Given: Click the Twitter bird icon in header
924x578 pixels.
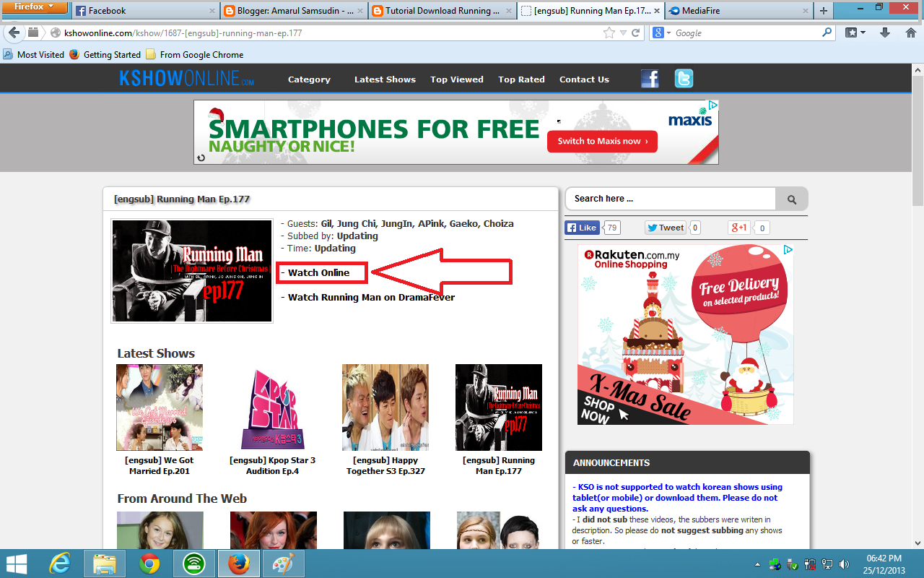Looking at the screenshot, I should 684,79.
